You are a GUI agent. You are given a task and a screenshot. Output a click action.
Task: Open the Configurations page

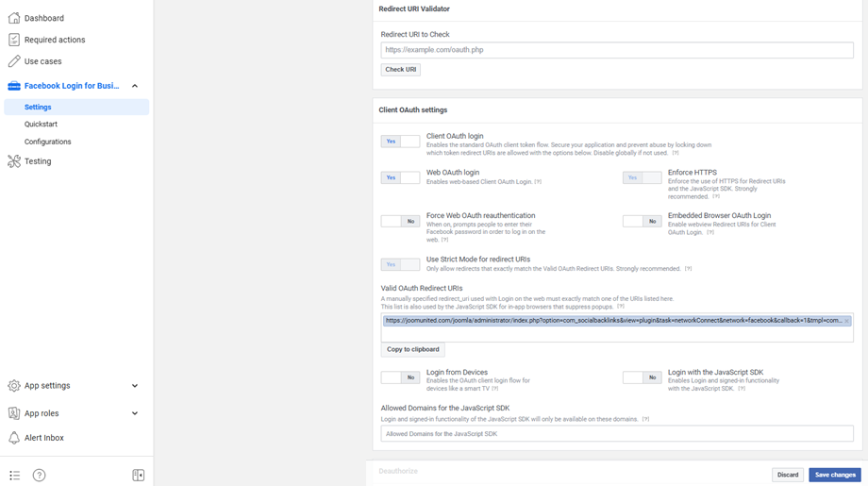pyautogui.click(x=48, y=142)
